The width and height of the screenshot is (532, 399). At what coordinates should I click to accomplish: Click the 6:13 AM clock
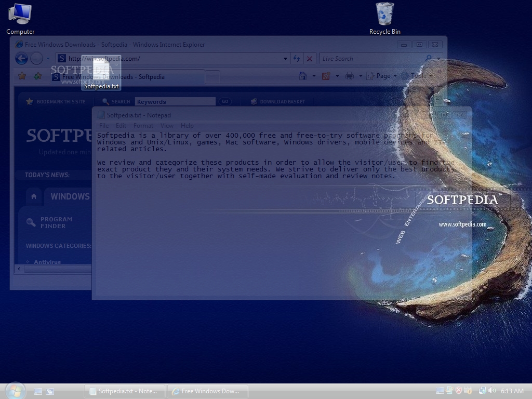point(512,391)
